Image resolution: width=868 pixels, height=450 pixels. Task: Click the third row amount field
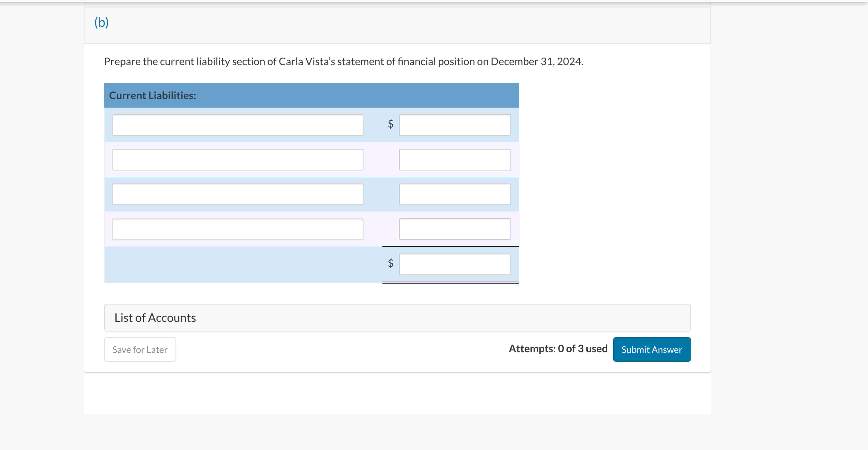[455, 194]
